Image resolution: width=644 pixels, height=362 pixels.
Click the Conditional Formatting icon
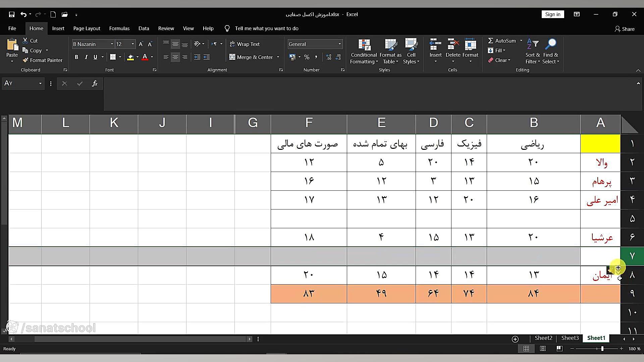[364, 45]
